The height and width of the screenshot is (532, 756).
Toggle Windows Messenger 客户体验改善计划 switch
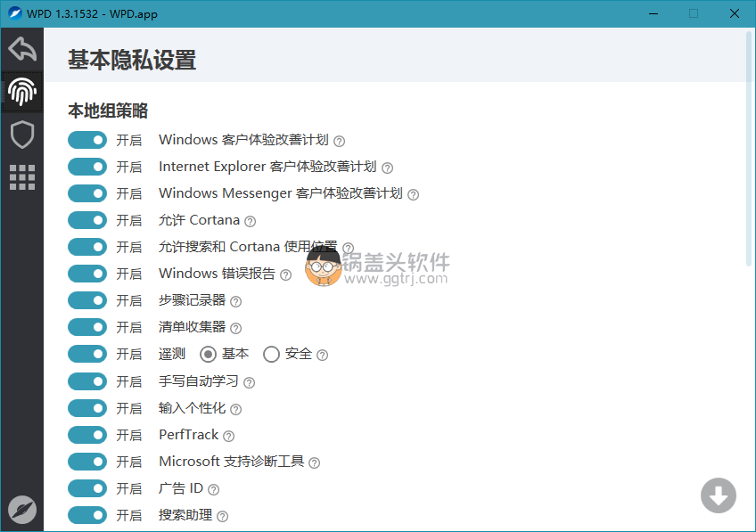coord(87,193)
